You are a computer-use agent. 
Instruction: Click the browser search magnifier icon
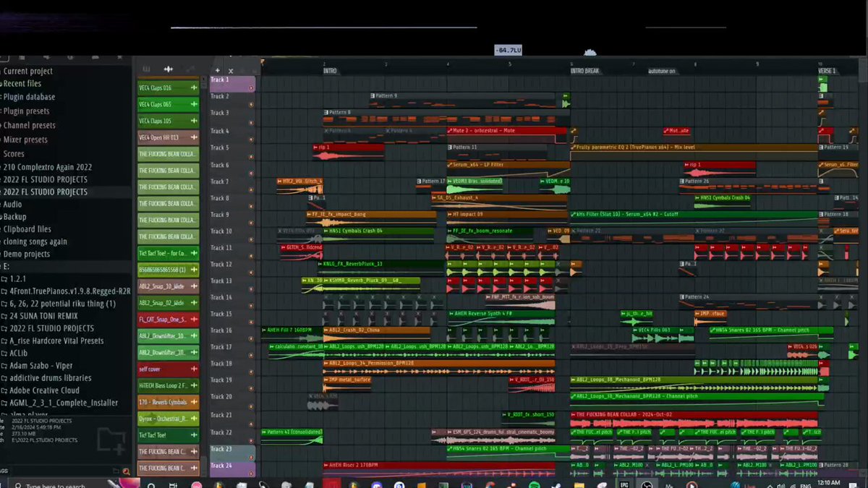[x=127, y=472]
